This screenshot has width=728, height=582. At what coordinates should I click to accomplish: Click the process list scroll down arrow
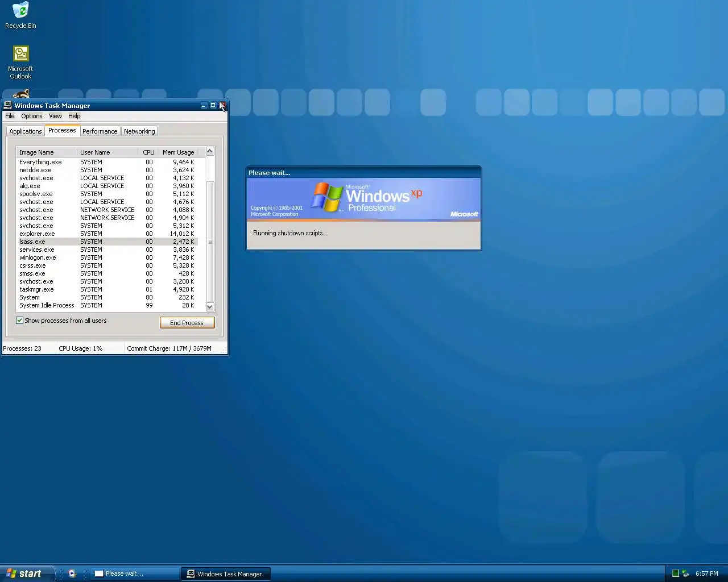click(x=210, y=307)
